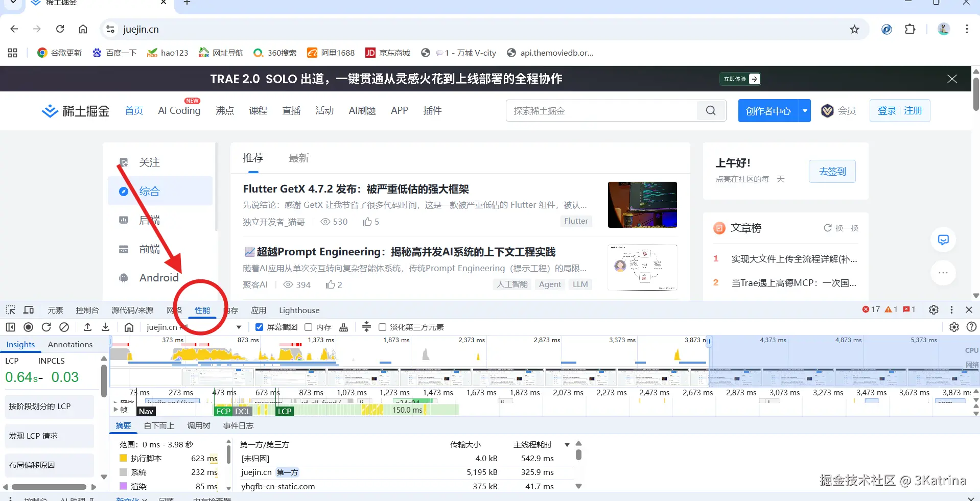
Task: Open the DevTools settings gear
Action: pyautogui.click(x=934, y=309)
